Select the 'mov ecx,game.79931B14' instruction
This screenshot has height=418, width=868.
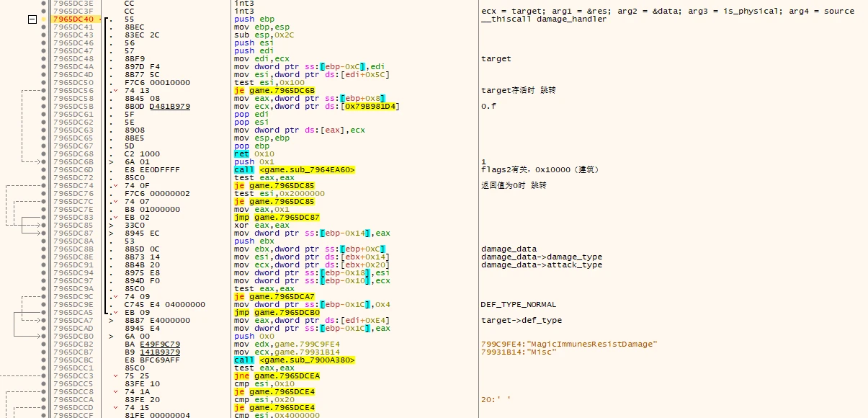pyautogui.click(x=286, y=352)
